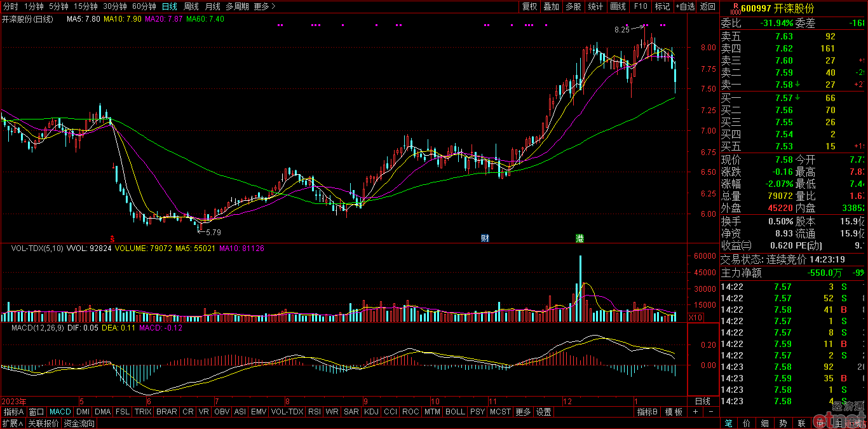868x429 pixels.
Task: Open F10 company information
Action: (641, 6)
